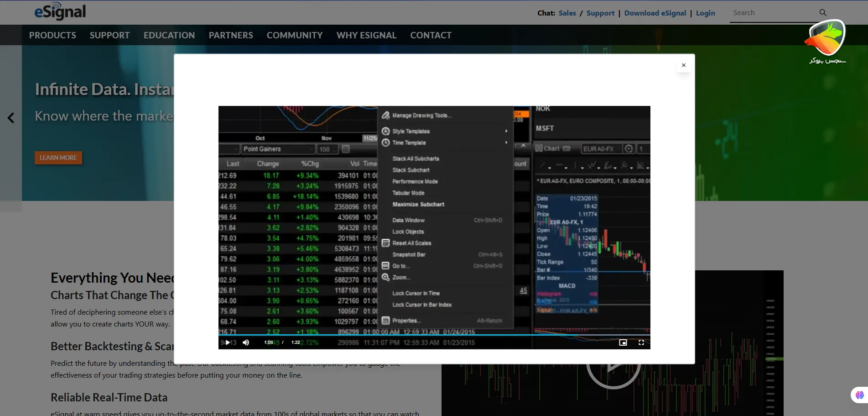Screen dimensions: 868x416
Task: Open the EDUCATION navigation menu
Action: [x=169, y=35]
